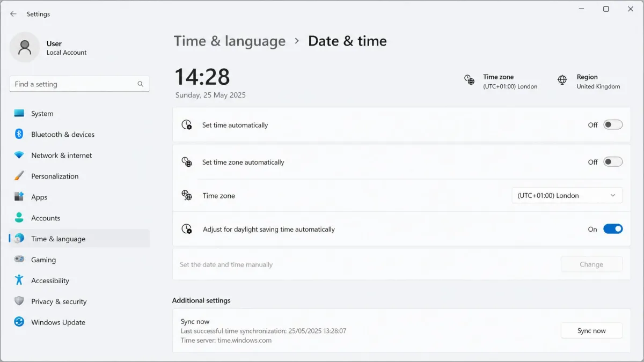Turn on Set time automatically switch
Image resolution: width=644 pixels, height=362 pixels.
click(613, 125)
